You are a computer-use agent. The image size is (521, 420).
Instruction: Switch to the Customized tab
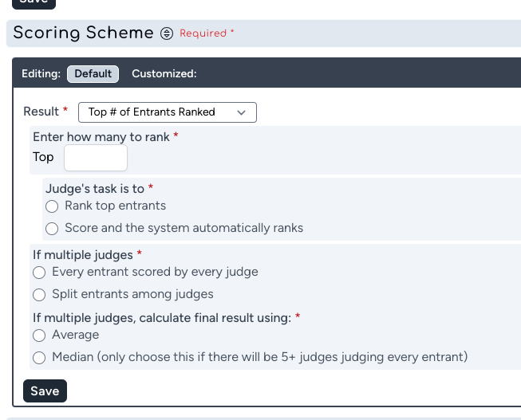pyautogui.click(x=164, y=73)
